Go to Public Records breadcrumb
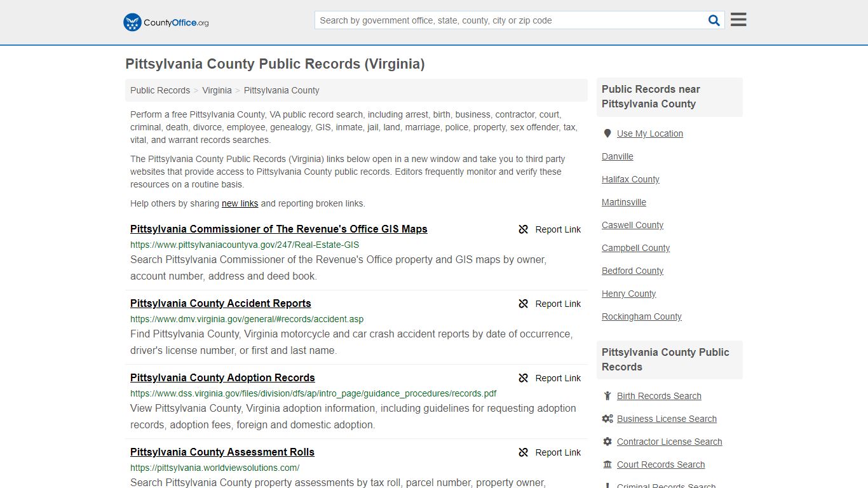Viewport: 868px width, 488px height. 160,90
